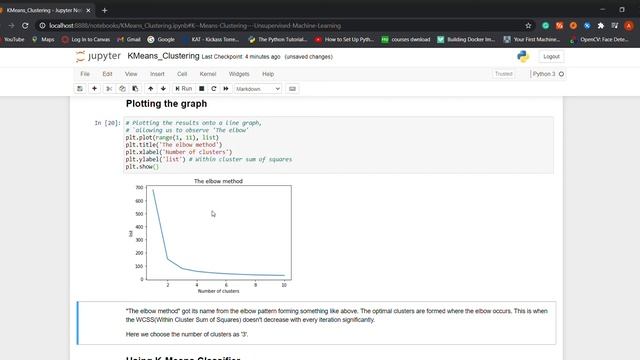Open a new browser tab

click(x=104, y=10)
